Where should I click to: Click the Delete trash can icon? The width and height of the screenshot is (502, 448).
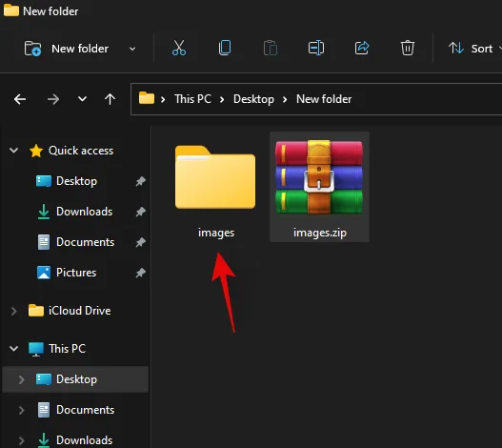[x=408, y=48]
